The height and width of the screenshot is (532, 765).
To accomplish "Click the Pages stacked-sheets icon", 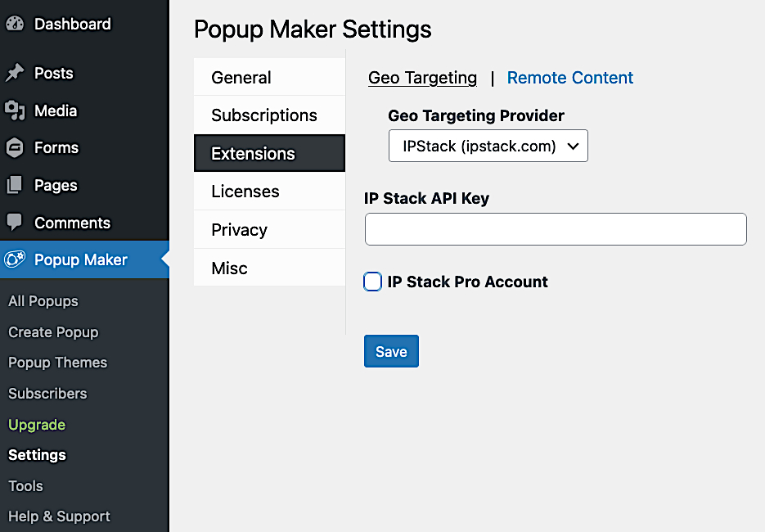I will point(15,185).
